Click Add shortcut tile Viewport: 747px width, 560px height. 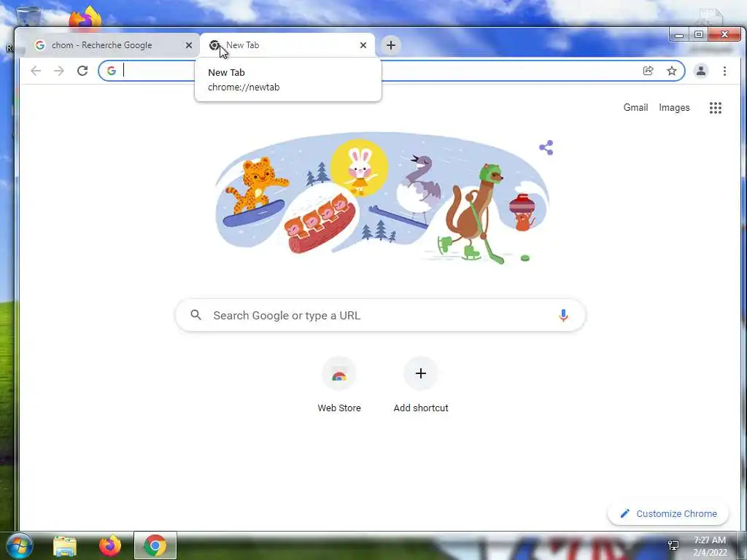(x=421, y=385)
